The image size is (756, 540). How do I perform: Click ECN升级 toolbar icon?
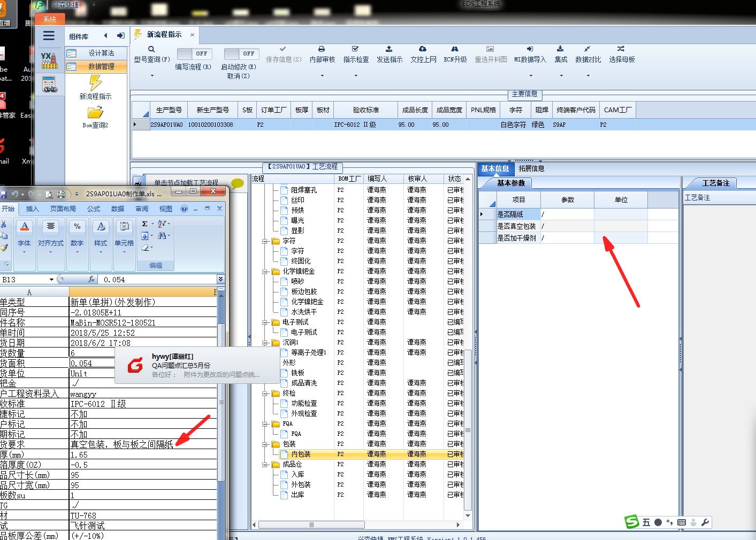455,49
